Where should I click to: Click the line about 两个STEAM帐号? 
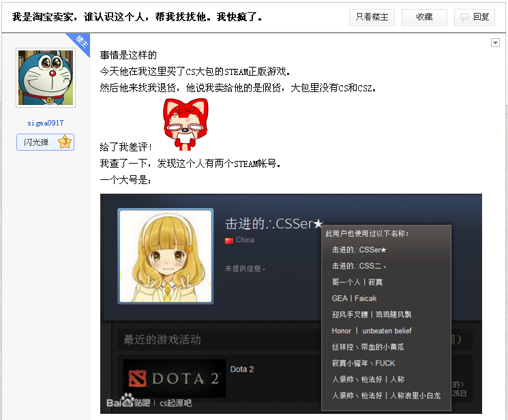click(190, 164)
